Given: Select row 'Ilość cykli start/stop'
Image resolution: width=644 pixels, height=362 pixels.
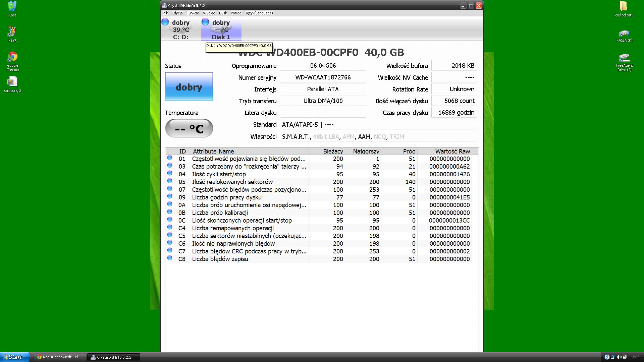Looking at the screenshot, I should pyautogui.click(x=319, y=174).
